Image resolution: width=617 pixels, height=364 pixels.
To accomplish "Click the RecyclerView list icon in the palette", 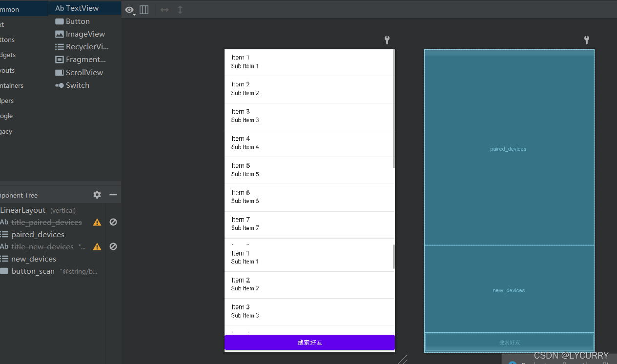I will click(60, 47).
